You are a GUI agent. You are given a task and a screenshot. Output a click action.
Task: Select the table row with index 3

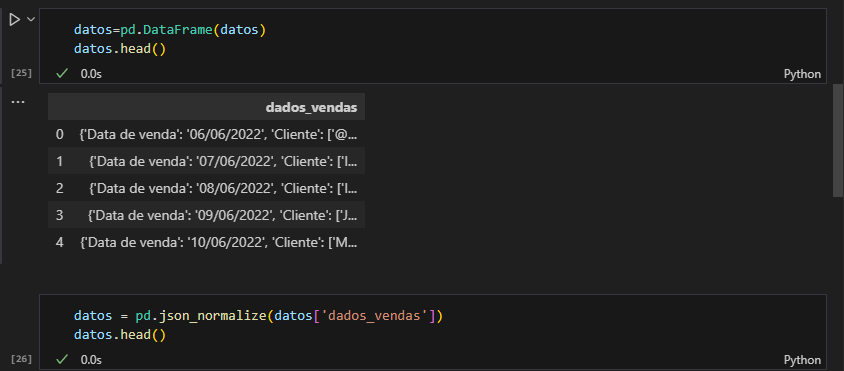click(x=206, y=215)
